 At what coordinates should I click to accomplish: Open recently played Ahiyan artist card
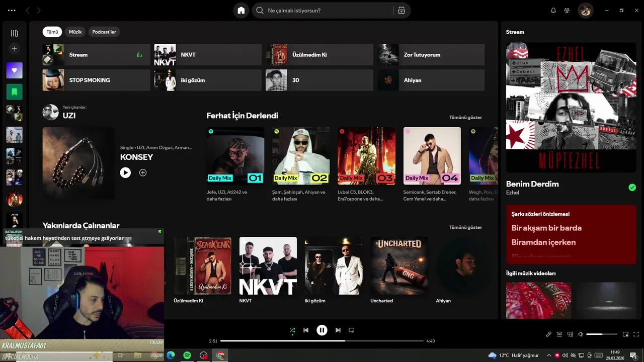pos(464,270)
